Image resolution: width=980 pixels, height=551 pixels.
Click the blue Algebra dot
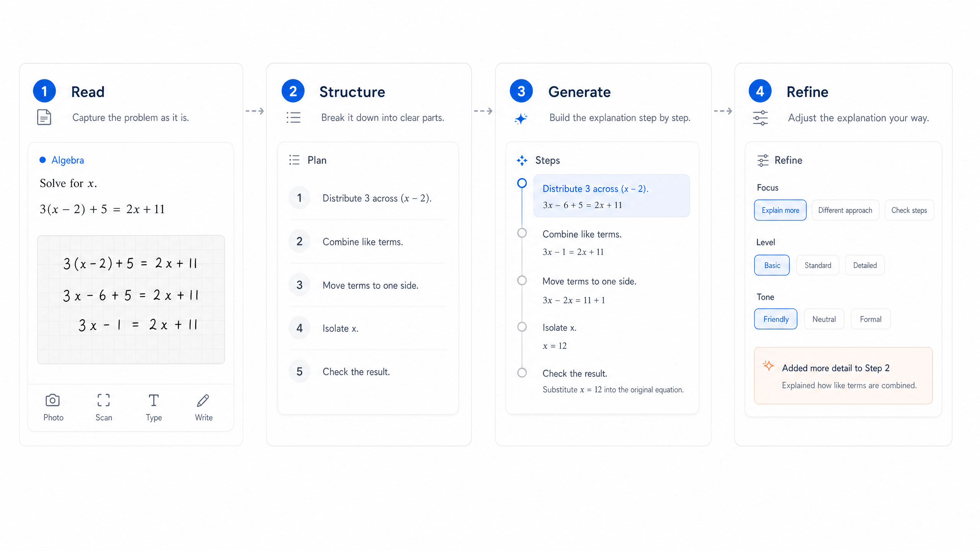pos(42,160)
